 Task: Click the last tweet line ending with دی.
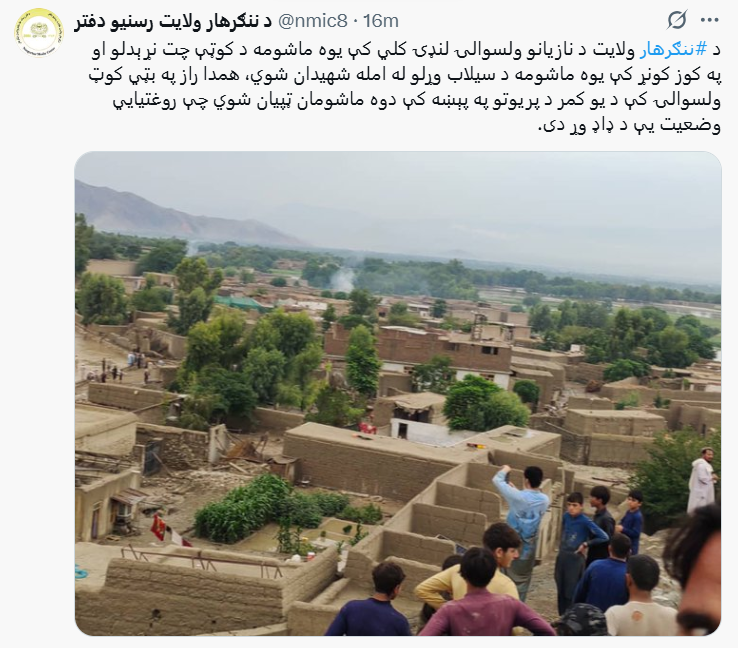(x=629, y=126)
